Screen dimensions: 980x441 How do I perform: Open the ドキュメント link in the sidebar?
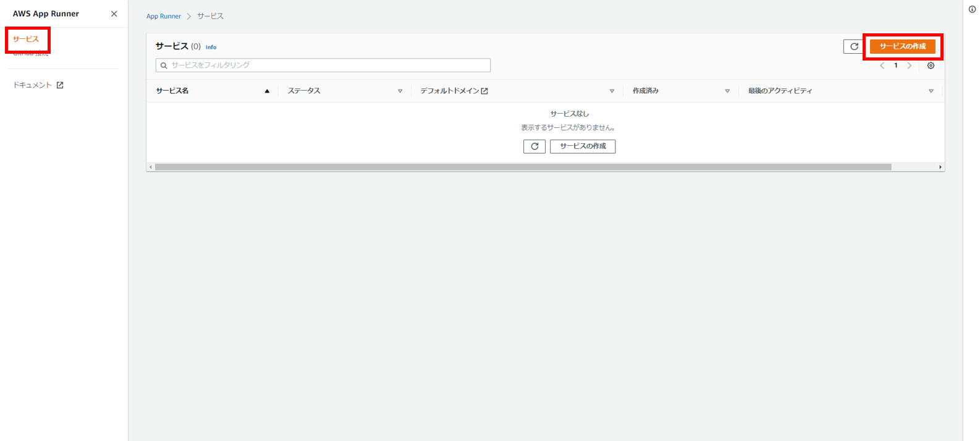tap(32, 85)
